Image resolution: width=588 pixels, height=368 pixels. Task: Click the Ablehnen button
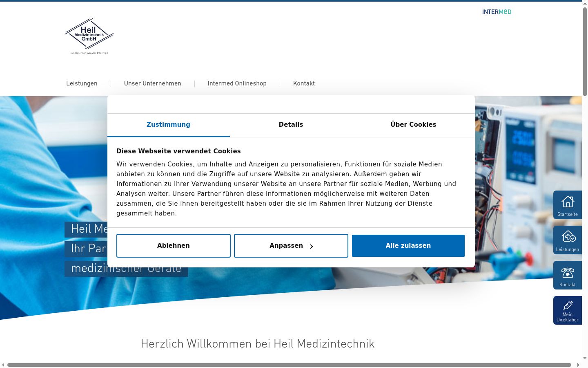[x=174, y=246]
